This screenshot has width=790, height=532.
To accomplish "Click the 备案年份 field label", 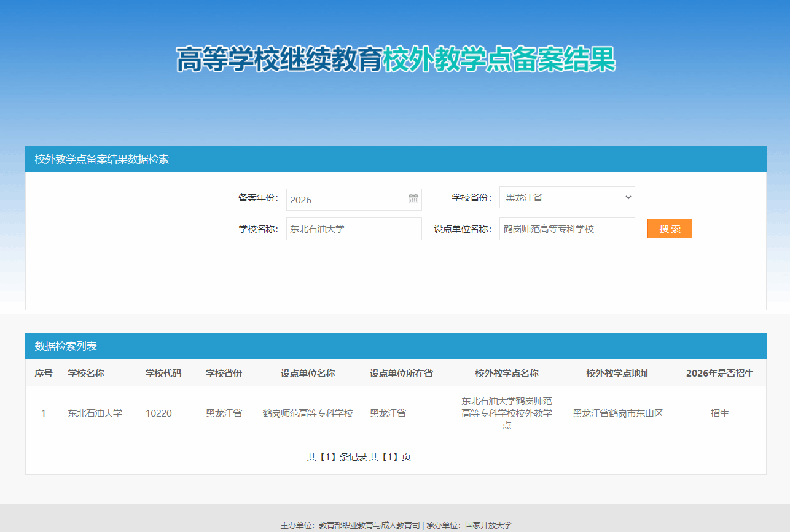I will click(x=258, y=198).
